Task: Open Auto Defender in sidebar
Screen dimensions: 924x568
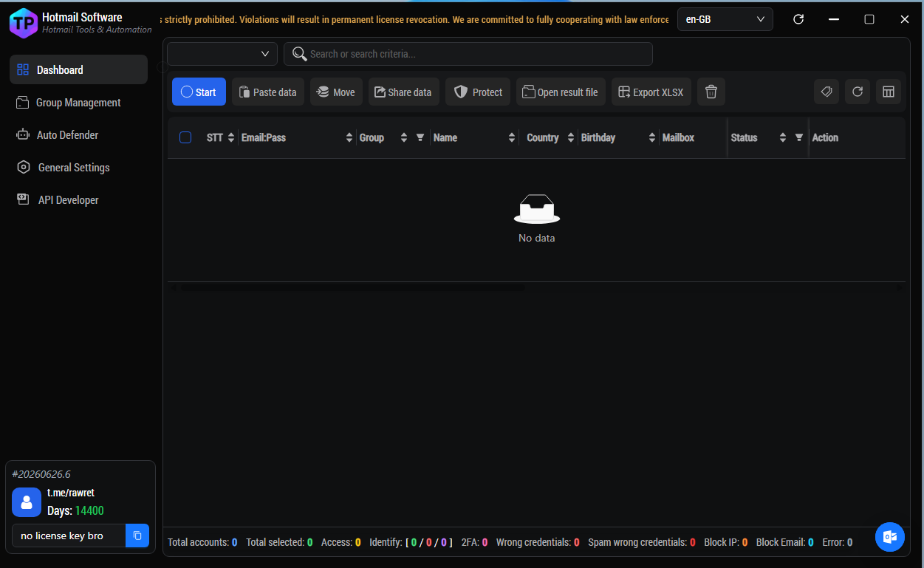Action: pyautogui.click(x=78, y=135)
